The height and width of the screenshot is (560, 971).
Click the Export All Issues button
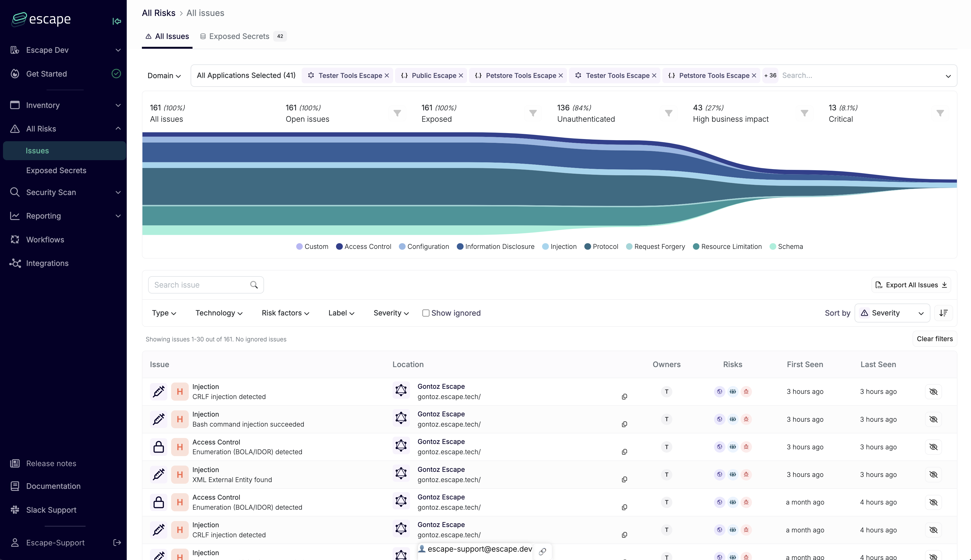(911, 285)
